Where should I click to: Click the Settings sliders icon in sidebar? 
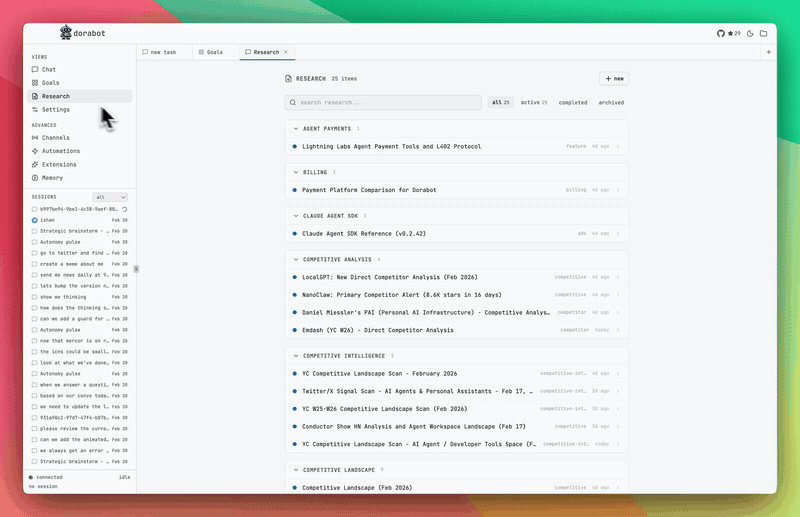(x=35, y=110)
